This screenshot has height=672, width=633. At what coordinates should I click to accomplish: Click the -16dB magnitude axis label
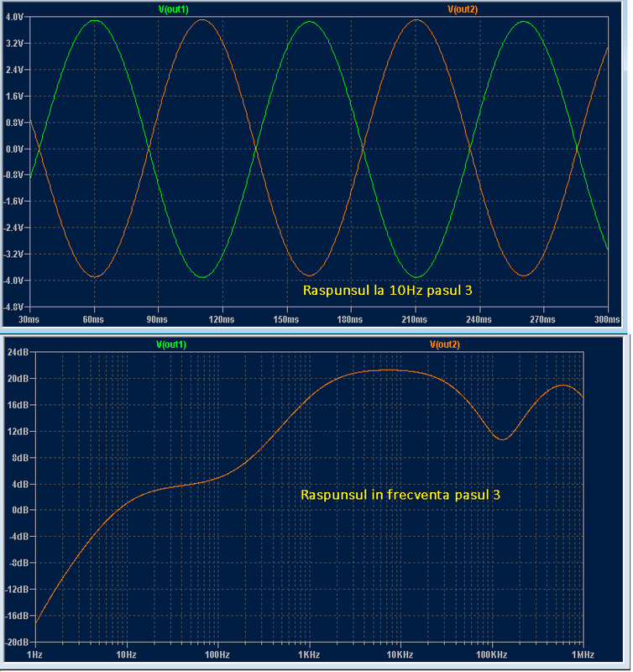(x=17, y=616)
